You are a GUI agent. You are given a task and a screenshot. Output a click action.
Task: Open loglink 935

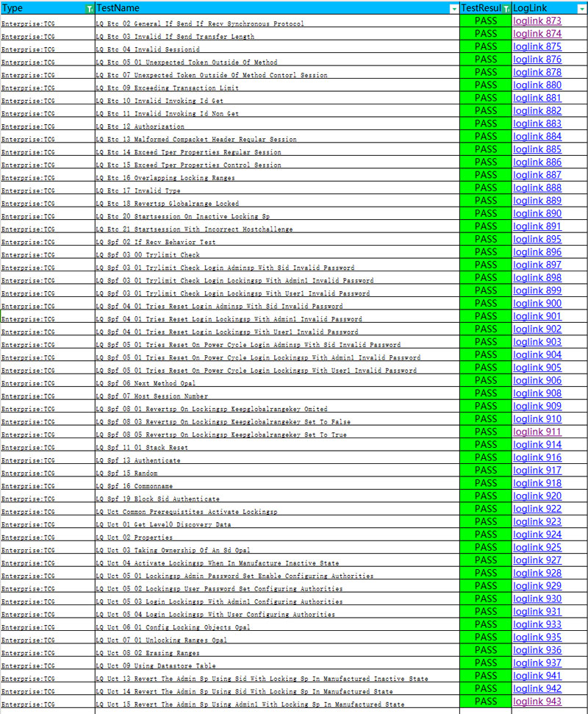(x=537, y=637)
